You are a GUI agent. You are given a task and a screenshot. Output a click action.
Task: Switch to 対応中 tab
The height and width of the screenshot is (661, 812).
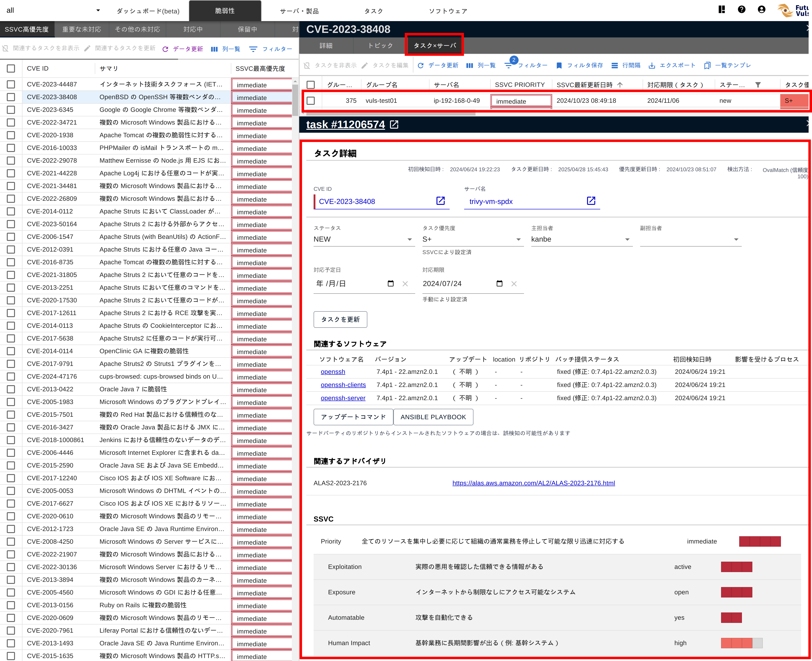coord(193,29)
